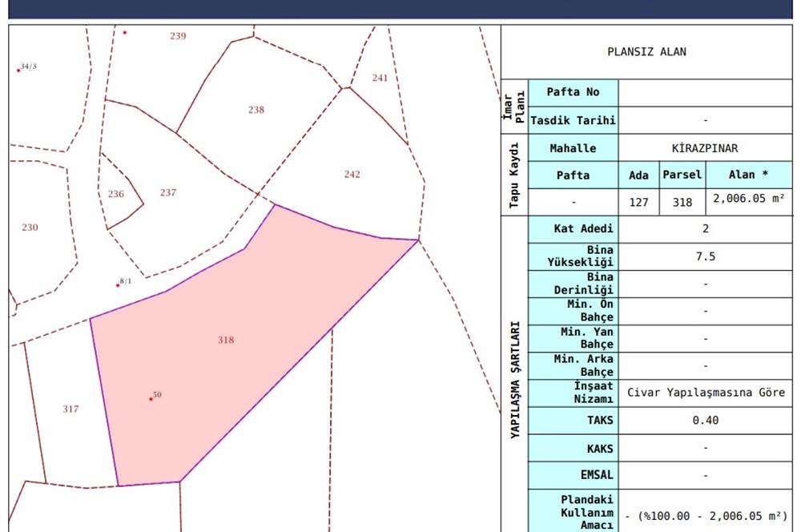This screenshot has width=801, height=532.
Task: Click the red survey point labeled 50
Action: (151, 398)
